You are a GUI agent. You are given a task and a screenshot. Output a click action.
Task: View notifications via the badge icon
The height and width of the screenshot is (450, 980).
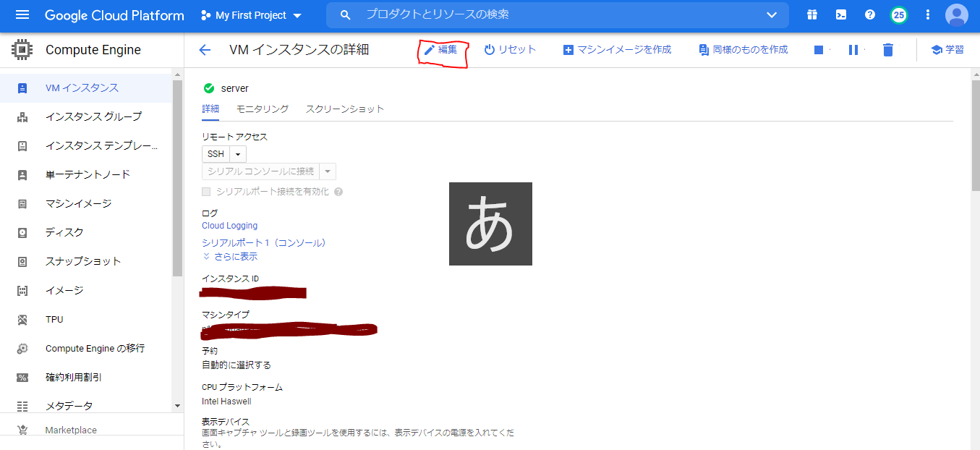click(x=898, y=14)
